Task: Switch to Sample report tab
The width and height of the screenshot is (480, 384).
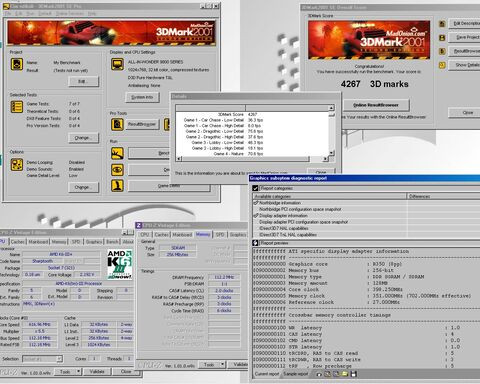Action: point(296,374)
